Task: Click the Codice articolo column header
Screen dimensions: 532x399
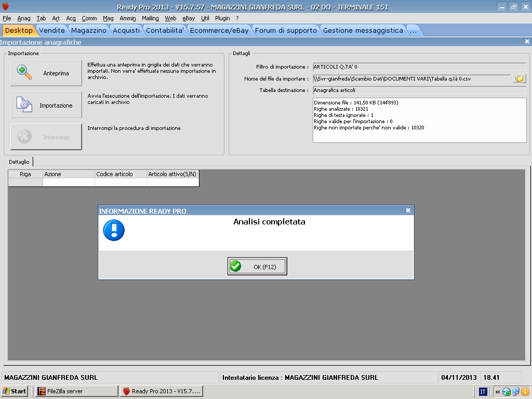Action: point(121,174)
